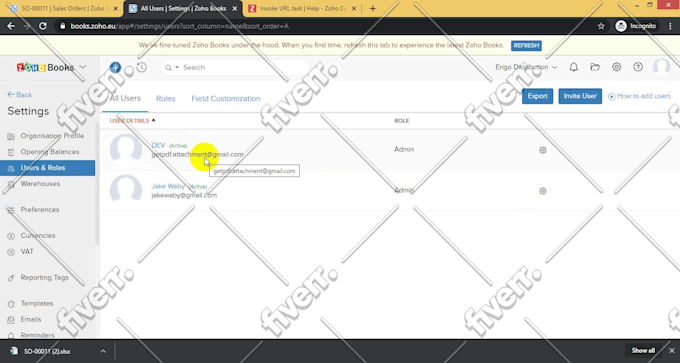
Task: Open Reporting Tags settings
Action: 45,278
